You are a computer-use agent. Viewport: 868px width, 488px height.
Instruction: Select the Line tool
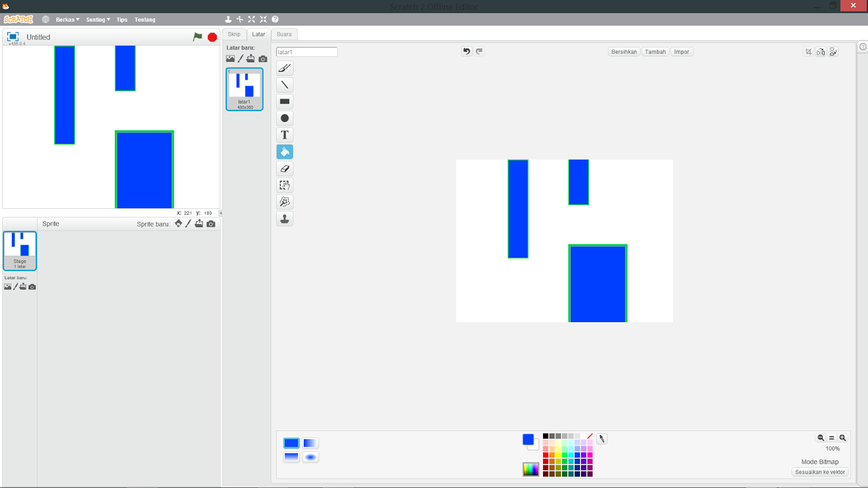pos(284,85)
